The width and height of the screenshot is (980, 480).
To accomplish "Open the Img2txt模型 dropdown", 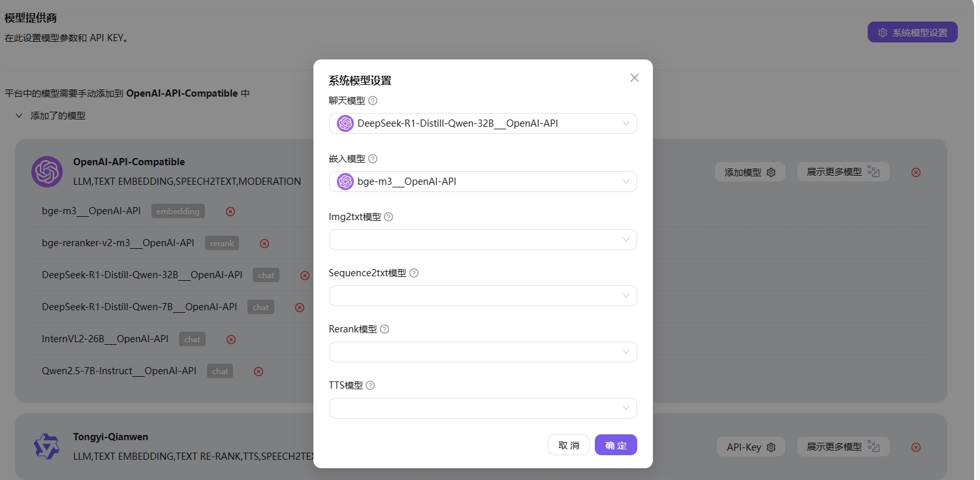I will coord(482,240).
